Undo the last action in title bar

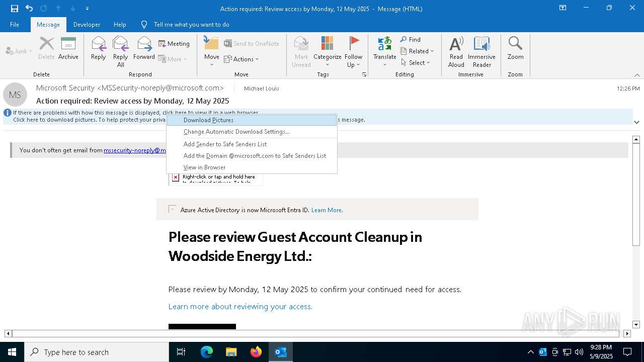coord(29,9)
